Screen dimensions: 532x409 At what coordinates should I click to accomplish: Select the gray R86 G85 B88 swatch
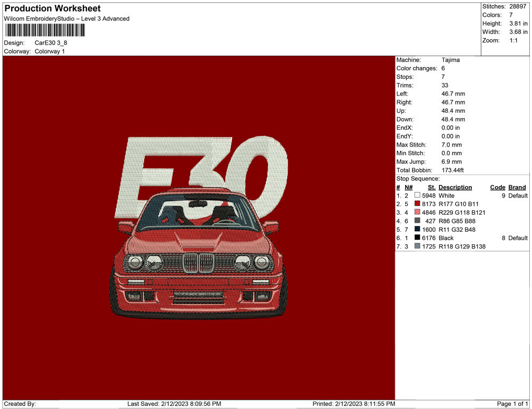click(417, 221)
